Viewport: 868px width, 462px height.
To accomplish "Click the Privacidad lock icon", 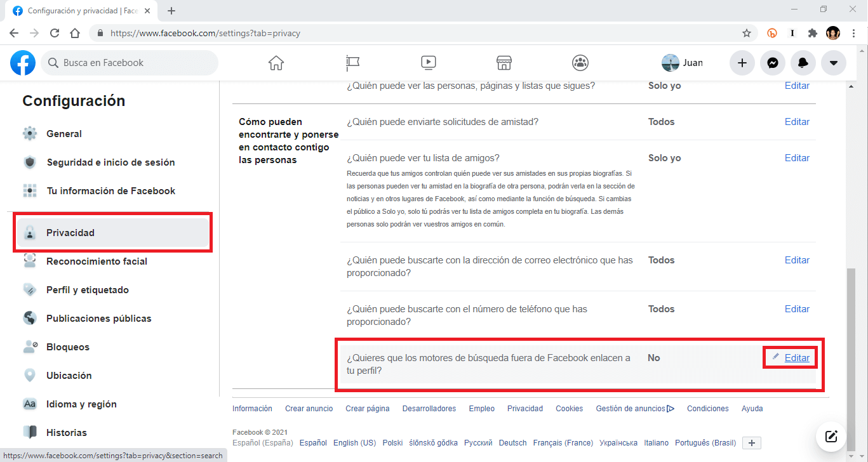I will (30, 233).
